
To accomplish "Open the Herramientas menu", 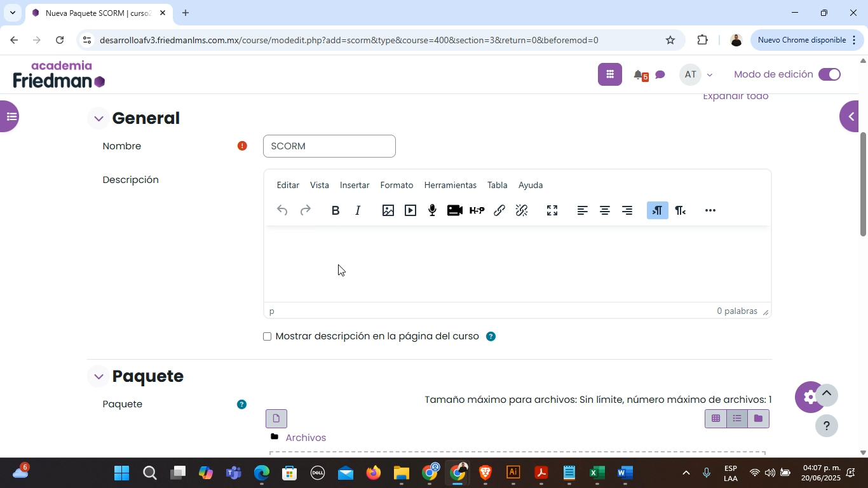I will click(x=450, y=185).
